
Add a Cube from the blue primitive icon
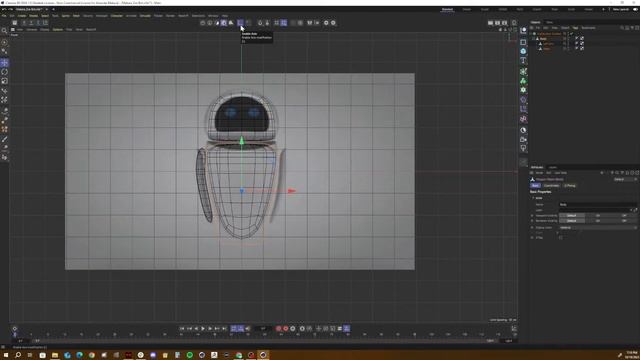click(523, 51)
